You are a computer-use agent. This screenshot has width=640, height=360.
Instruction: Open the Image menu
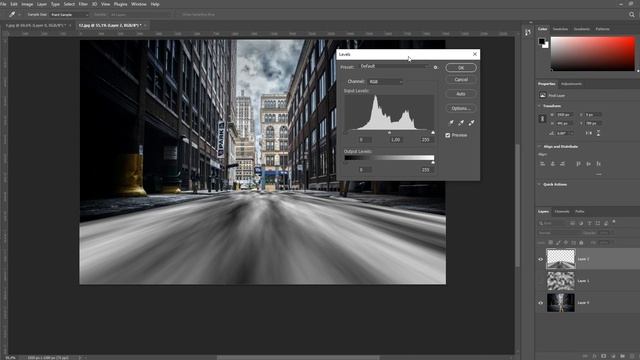[27, 4]
